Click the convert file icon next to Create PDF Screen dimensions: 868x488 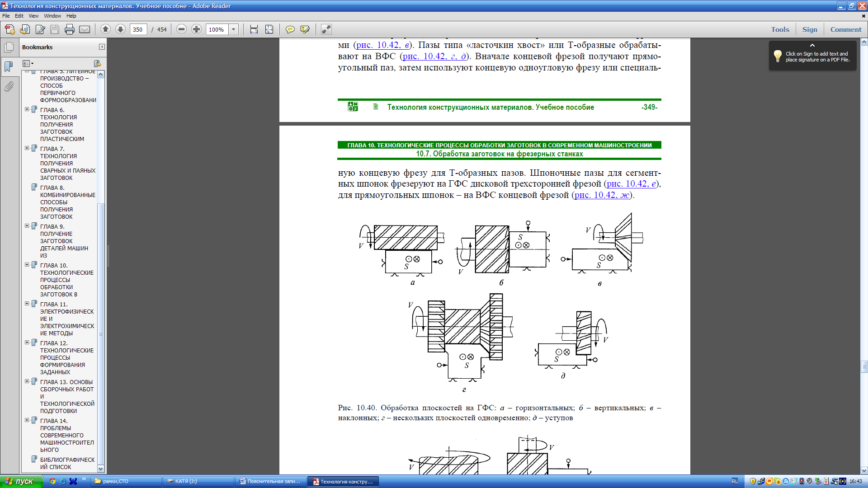(x=25, y=29)
